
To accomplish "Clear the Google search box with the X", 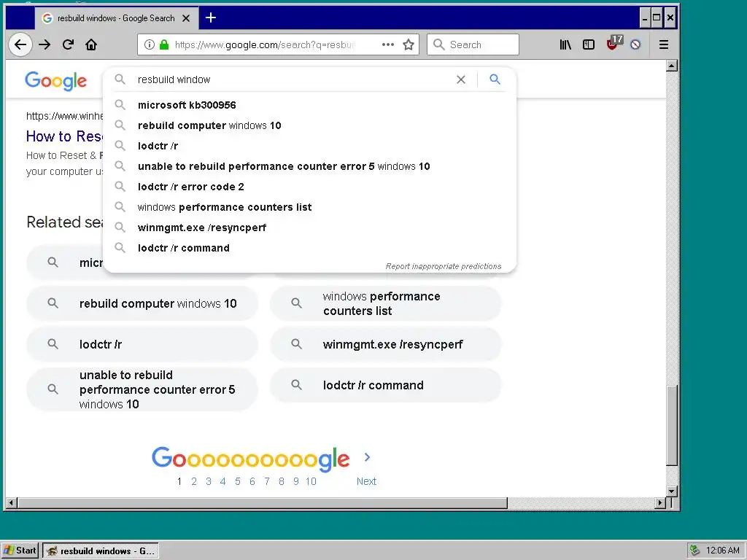I will pos(461,79).
